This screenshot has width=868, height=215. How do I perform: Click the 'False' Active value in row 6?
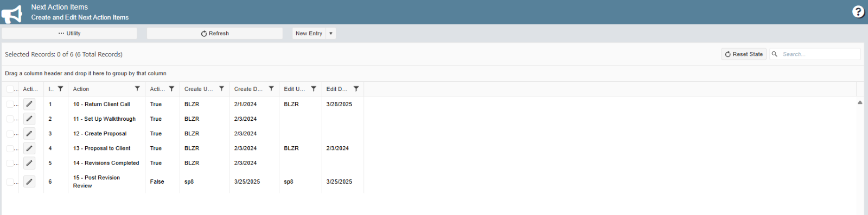click(157, 181)
